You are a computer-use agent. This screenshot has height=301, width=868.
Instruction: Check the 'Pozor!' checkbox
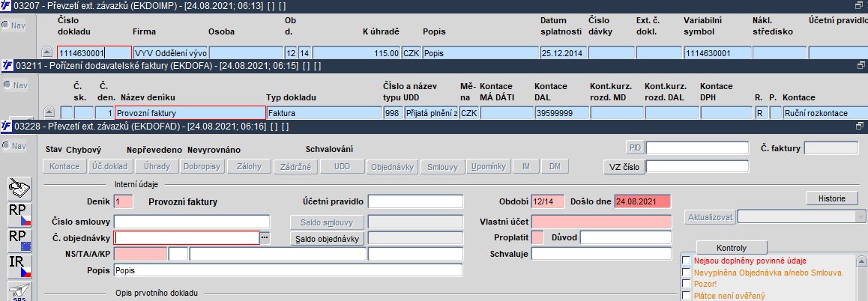687,283
